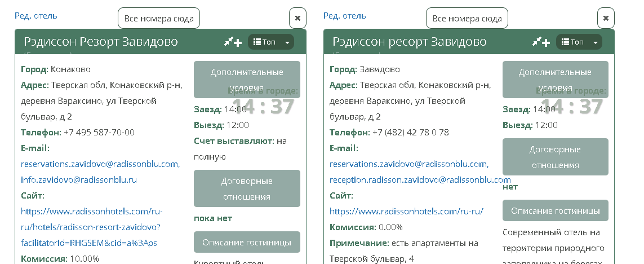This screenshot has height=264, width=644.
Task: Expand Договорные отношения above the 'нет' text in Завидово card
Action: pos(555,157)
